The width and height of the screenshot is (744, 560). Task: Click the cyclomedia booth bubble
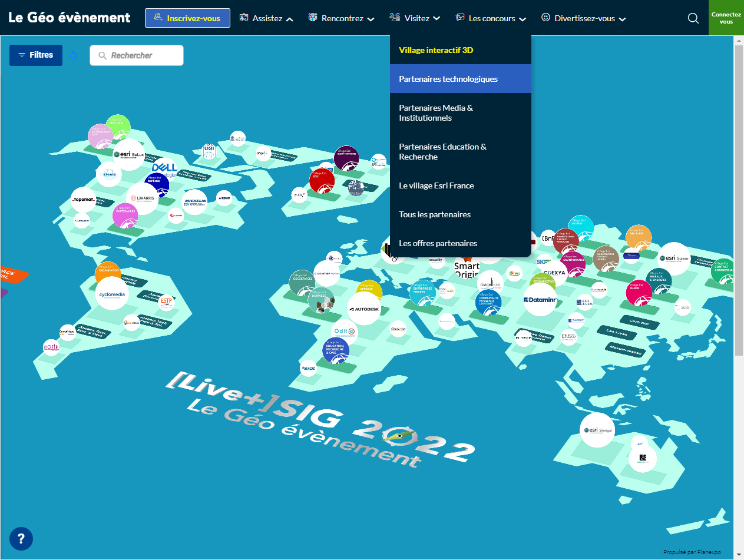tap(112, 295)
